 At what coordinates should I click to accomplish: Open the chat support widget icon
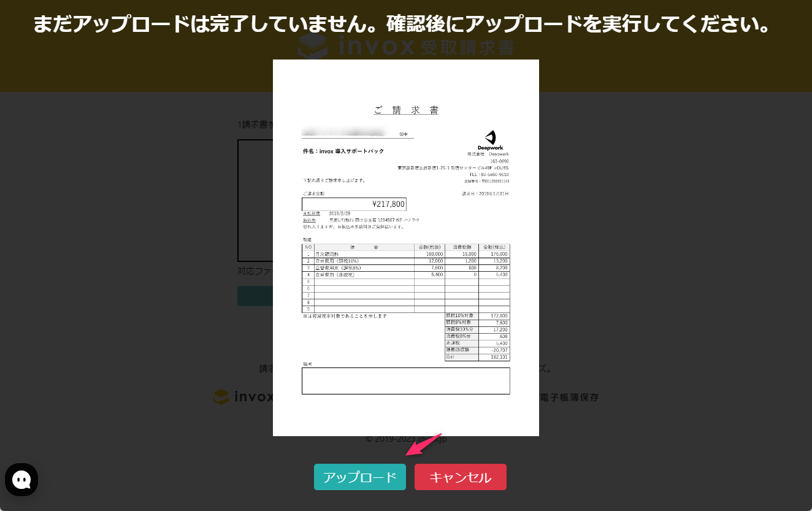tap(21, 480)
